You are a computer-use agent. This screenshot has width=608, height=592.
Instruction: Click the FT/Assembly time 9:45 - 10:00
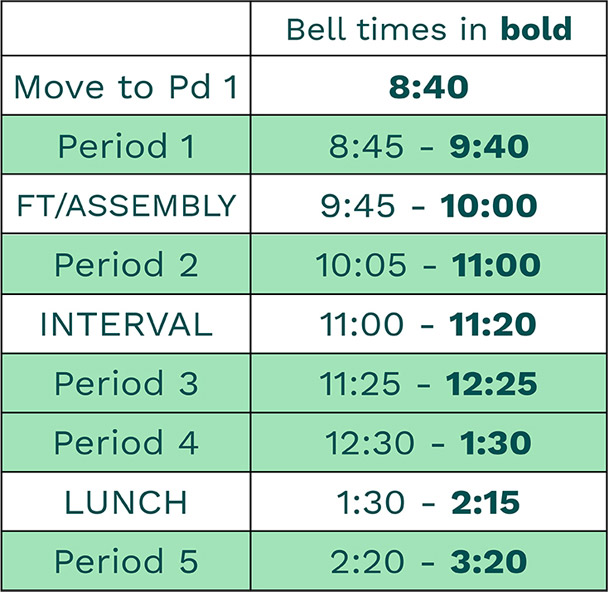pyautogui.click(x=428, y=205)
